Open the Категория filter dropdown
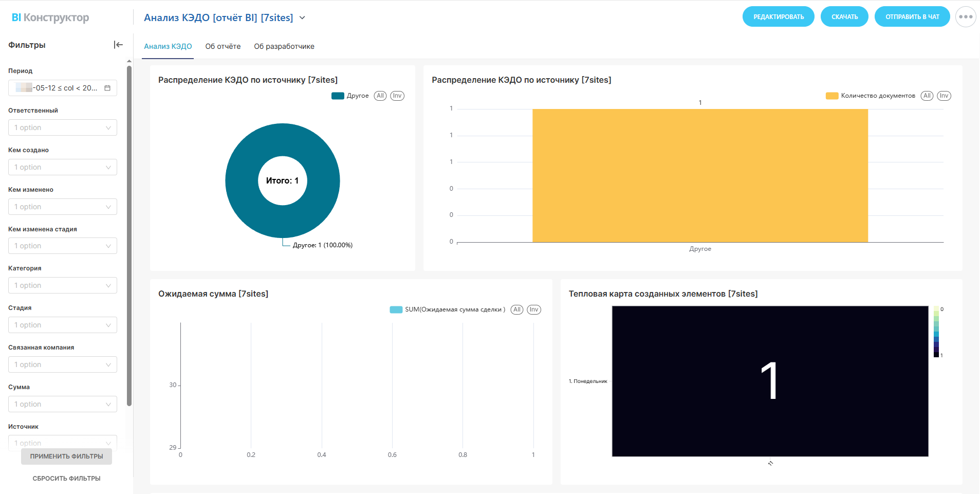The height and width of the screenshot is (494, 980). click(63, 285)
